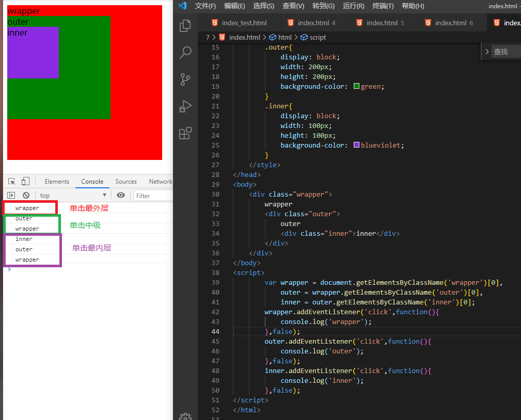Focus the console Filter input
The width and height of the screenshot is (521, 420).
(153, 196)
